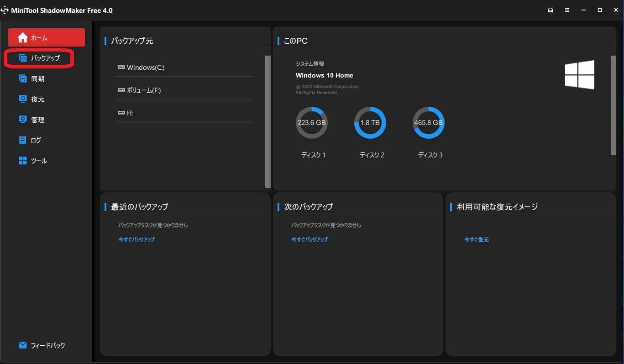The image size is (624, 364).
Task: Open the headset support icon
Action: (x=551, y=10)
